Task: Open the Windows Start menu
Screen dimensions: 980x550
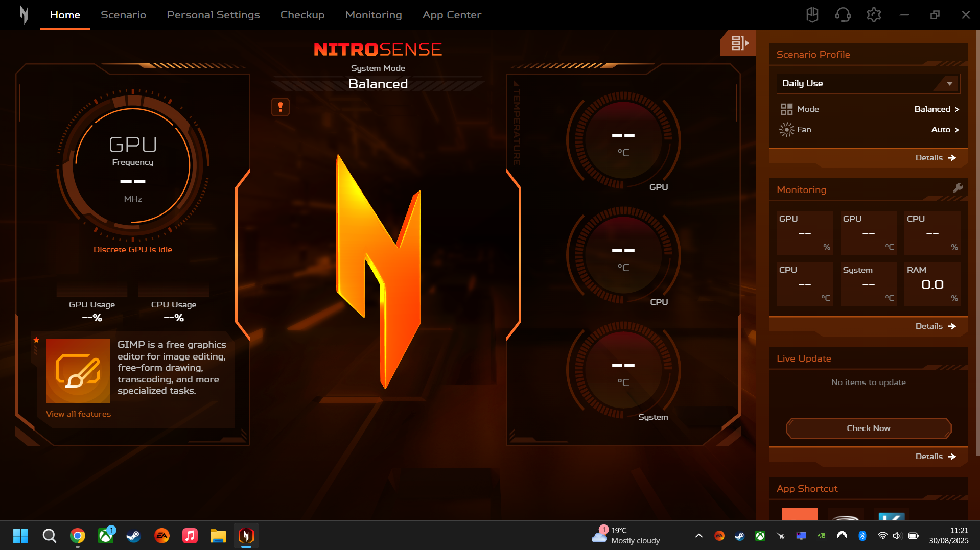Action: 20,536
